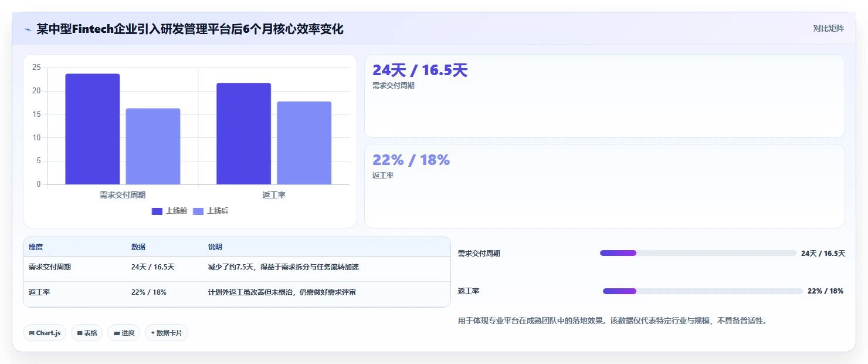The width and height of the screenshot is (868, 364).
Task: Click the 20 y-axis tick value
Action: [x=36, y=91]
